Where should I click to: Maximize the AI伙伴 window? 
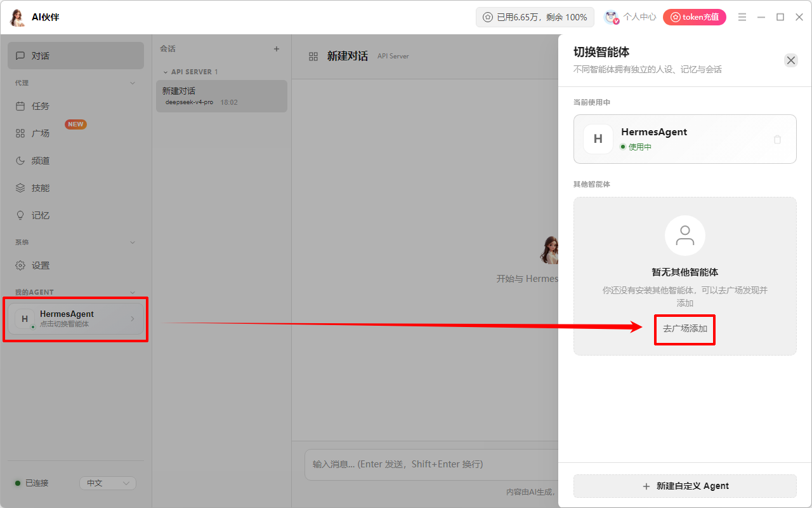(780, 17)
